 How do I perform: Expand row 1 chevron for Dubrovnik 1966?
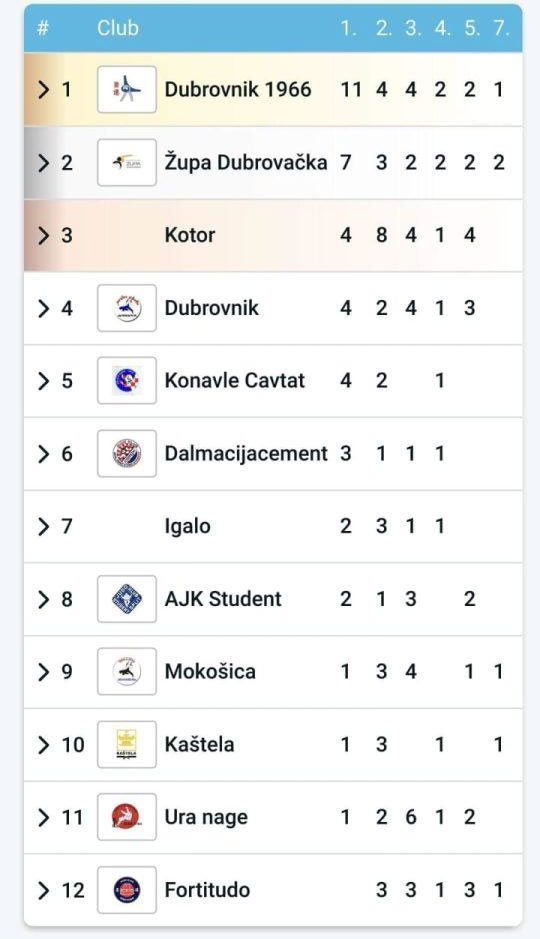click(x=44, y=90)
